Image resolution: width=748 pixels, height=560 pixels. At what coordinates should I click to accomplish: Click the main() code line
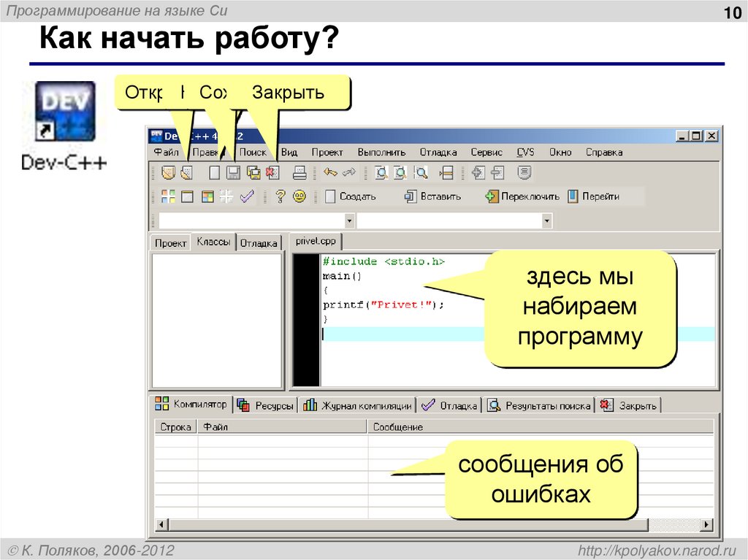pyautogui.click(x=342, y=276)
